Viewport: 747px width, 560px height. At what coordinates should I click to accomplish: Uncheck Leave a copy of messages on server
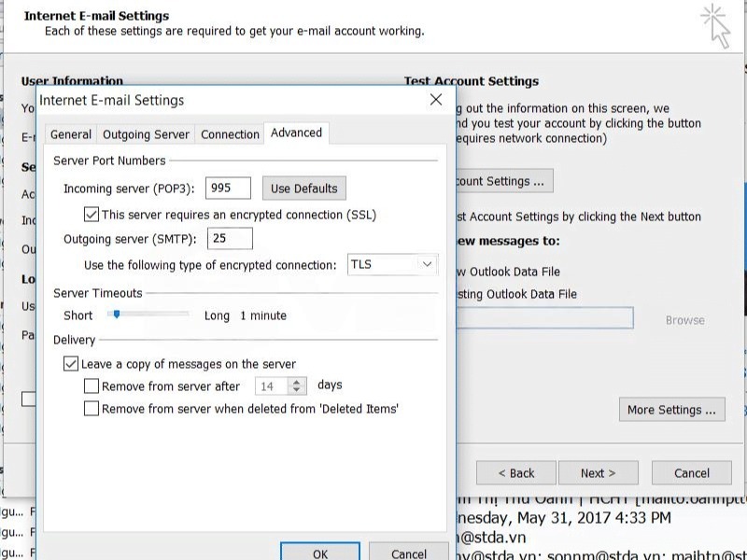tap(71, 364)
